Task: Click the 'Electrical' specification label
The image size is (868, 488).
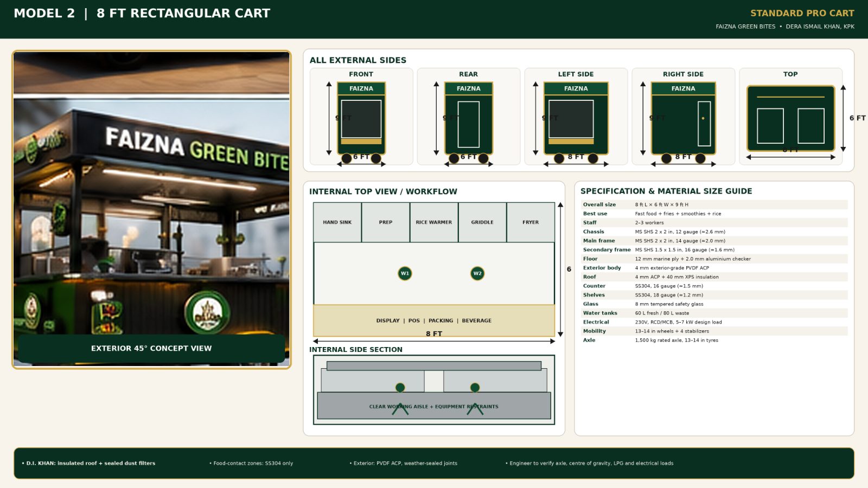Action: (596, 322)
